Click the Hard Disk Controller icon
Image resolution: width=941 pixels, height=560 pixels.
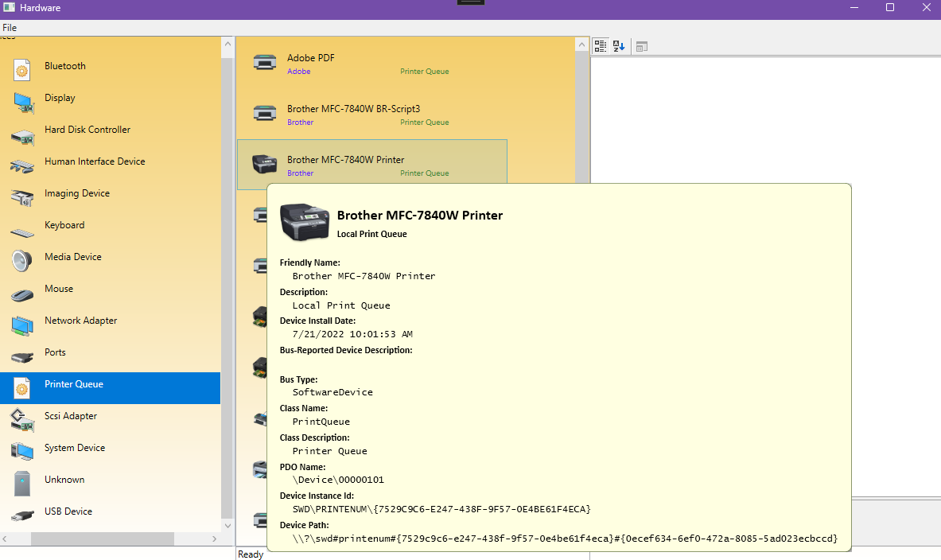click(22, 137)
